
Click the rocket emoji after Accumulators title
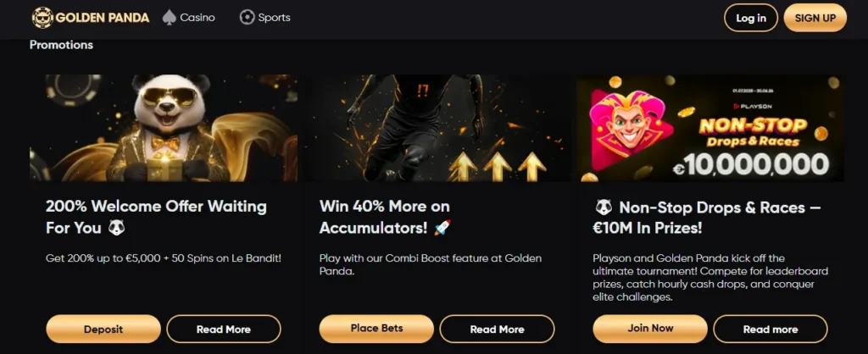[x=442, y=228]
